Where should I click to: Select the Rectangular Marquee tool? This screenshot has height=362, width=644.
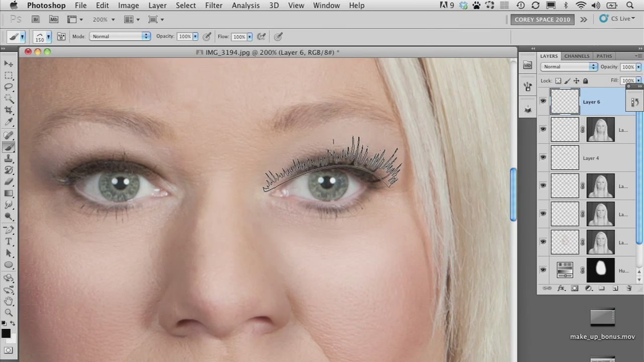[x=9, y=75]
